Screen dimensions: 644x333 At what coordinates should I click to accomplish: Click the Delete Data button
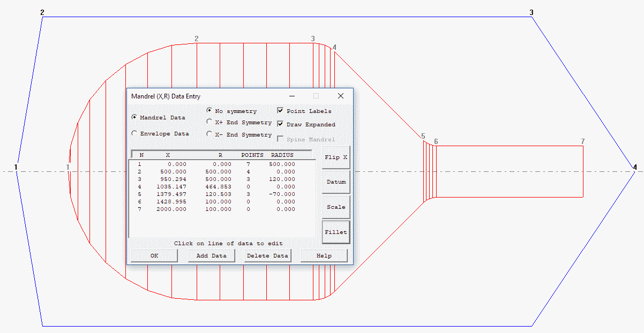click(267, 256)
